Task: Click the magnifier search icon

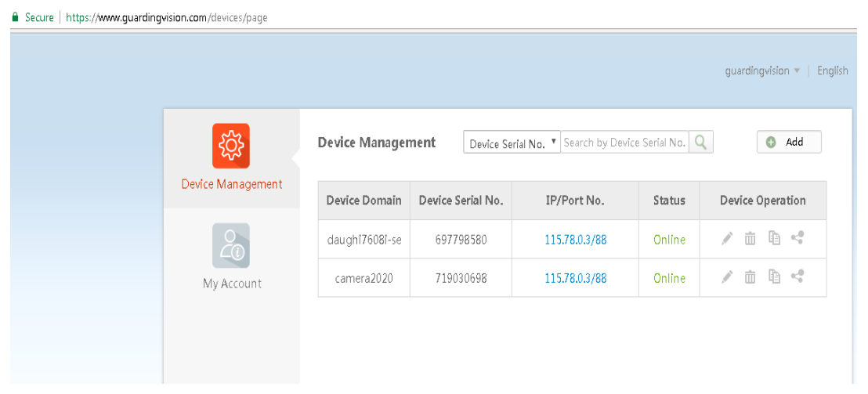Action: pos(701,143)
